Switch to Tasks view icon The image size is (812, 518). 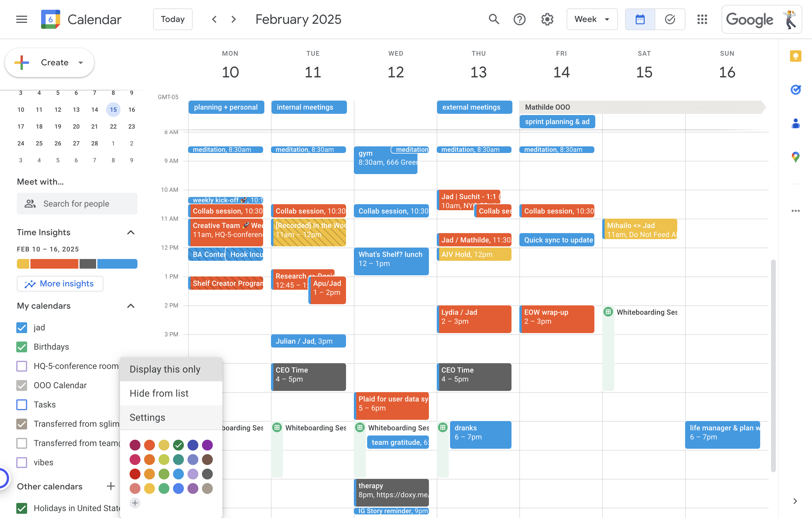[x=670, y=19]
